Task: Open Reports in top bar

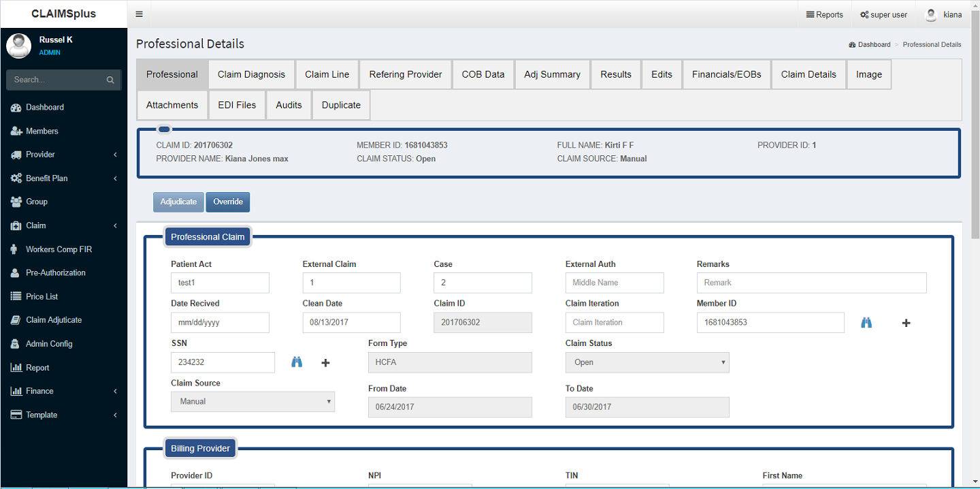Action: [824, 14]
